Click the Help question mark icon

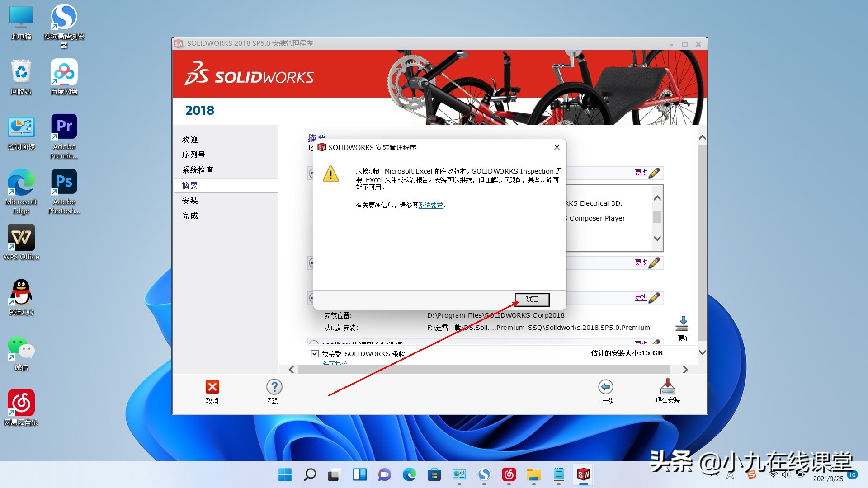pyautogui.click(x=274, y=387)
